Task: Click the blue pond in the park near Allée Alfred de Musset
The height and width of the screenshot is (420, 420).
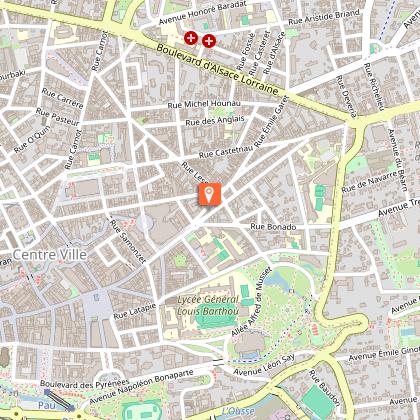Action: point(278,280)
